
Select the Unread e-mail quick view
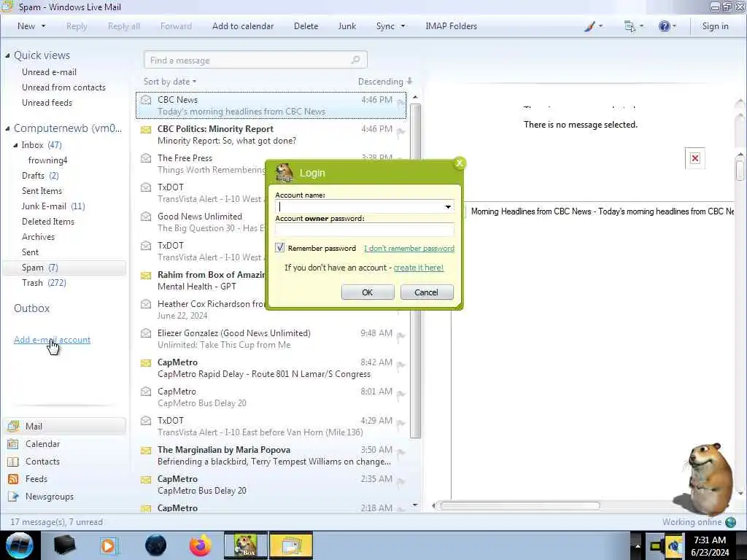[49, 72]
